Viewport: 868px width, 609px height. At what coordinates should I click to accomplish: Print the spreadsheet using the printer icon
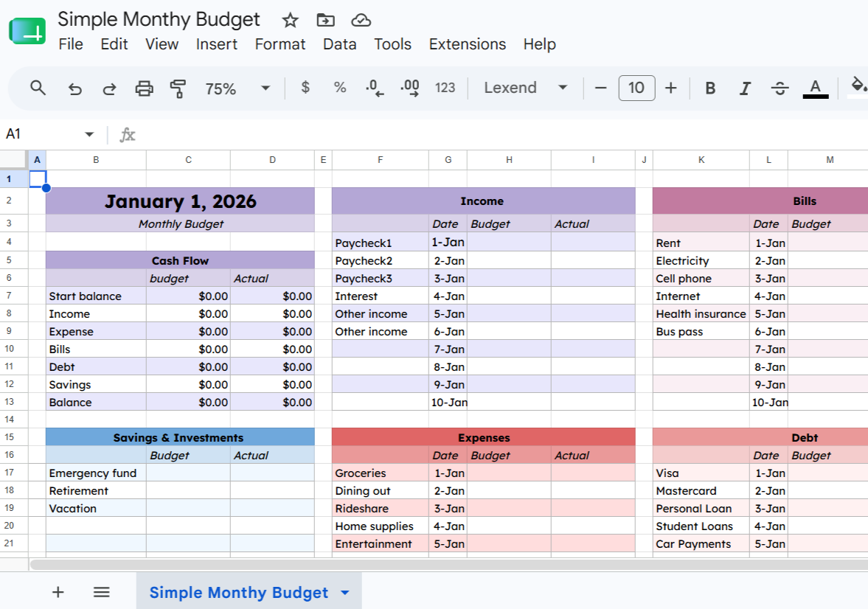144,88
